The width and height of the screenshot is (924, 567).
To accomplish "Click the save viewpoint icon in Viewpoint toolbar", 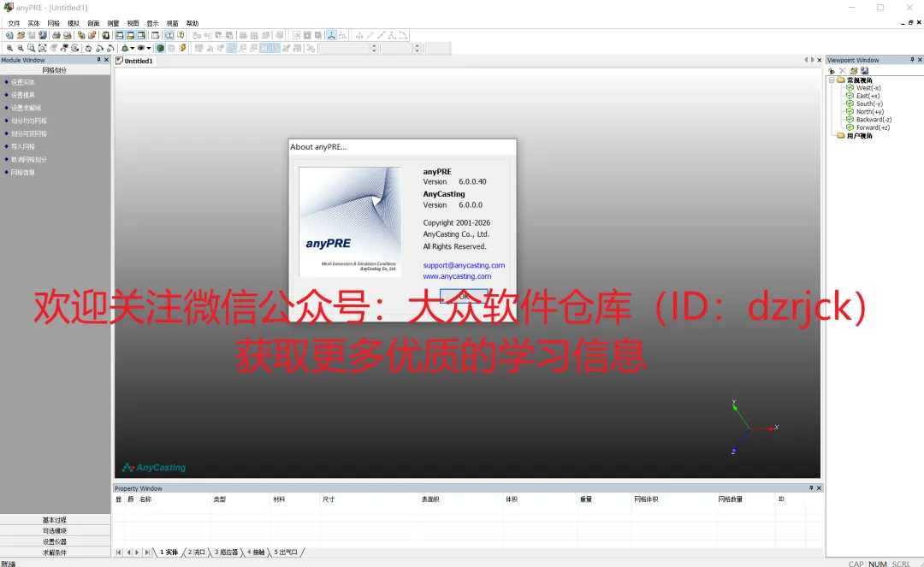I will [x=864, y=71].
